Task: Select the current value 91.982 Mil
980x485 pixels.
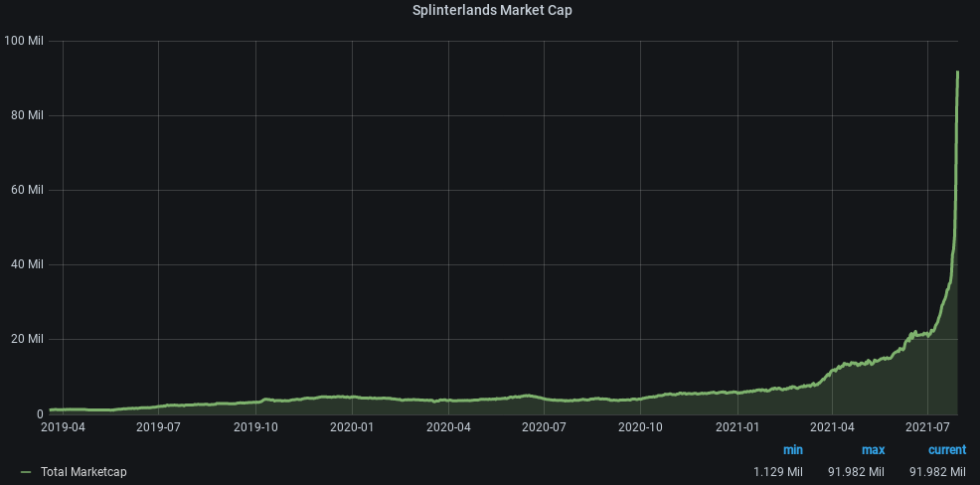Action: 937,472
